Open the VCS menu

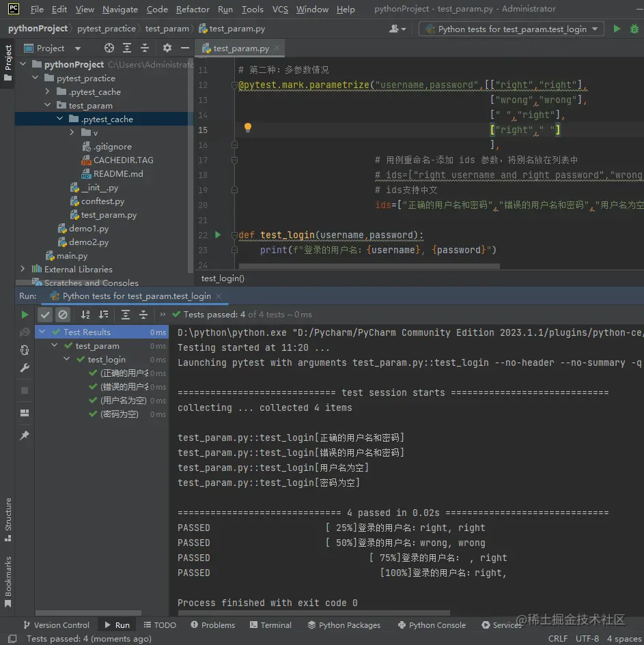(x=280, y=9)
